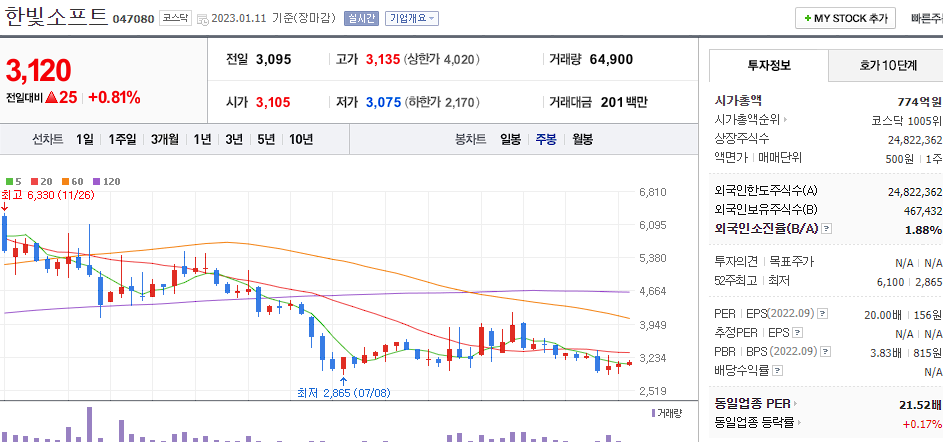Click the 실시간 realtime button
The height and width of the screenshot is (442, 943).
(361, 19)
